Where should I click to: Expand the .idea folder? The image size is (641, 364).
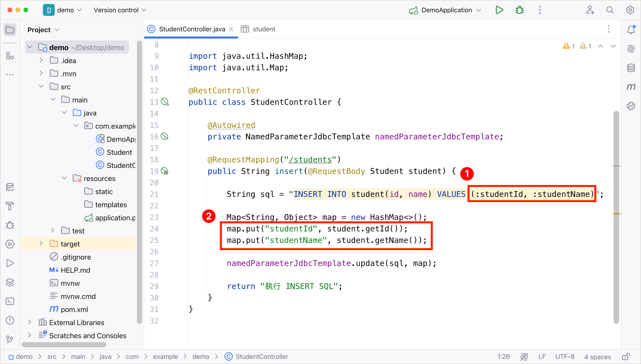pyautogui.click(x=41, y=60)
